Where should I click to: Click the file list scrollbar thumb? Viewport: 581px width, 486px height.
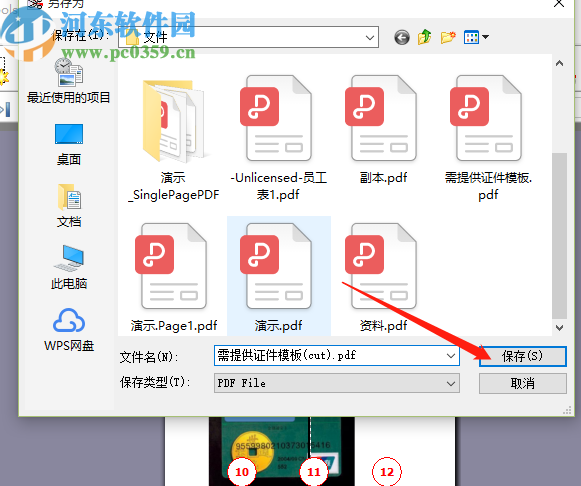(x=560, y=235)
